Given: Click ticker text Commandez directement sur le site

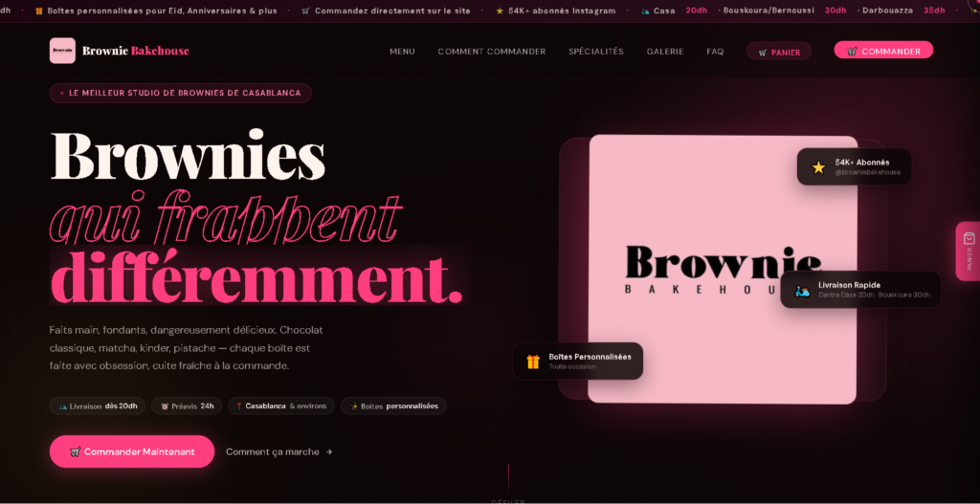Looking at the screenshot, I should (392, 11).
